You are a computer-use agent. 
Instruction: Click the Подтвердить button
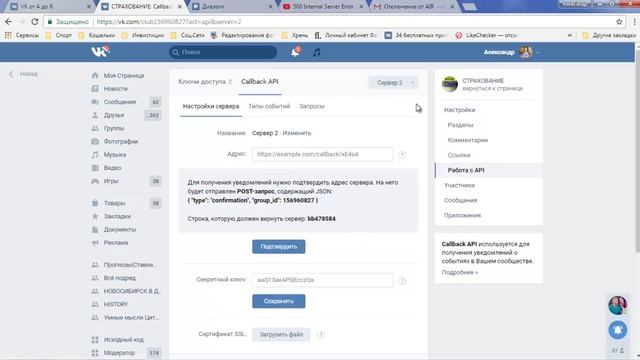point(278,247)
